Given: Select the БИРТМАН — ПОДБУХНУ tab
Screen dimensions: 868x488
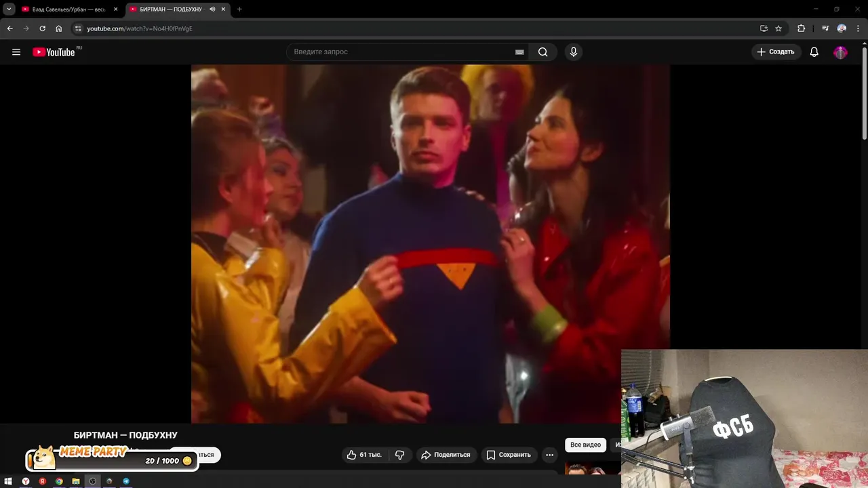Looking at the screenshot, I should click(170, 9).
